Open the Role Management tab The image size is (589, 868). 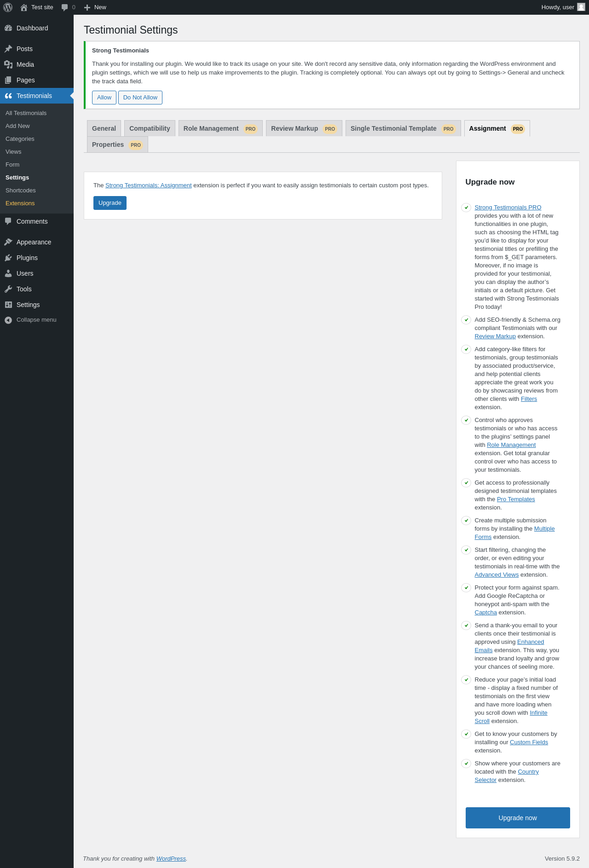point(220,128)
